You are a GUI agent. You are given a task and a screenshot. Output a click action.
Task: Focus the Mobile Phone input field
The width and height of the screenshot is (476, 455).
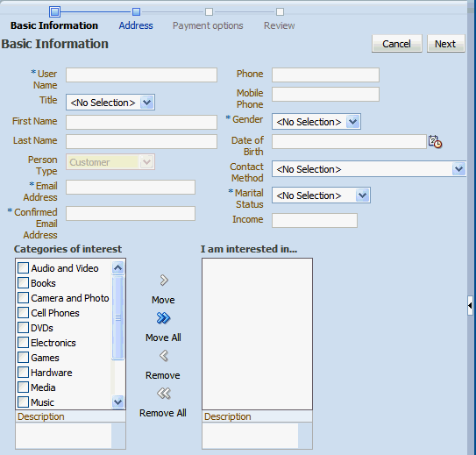[x=325, y=95]
